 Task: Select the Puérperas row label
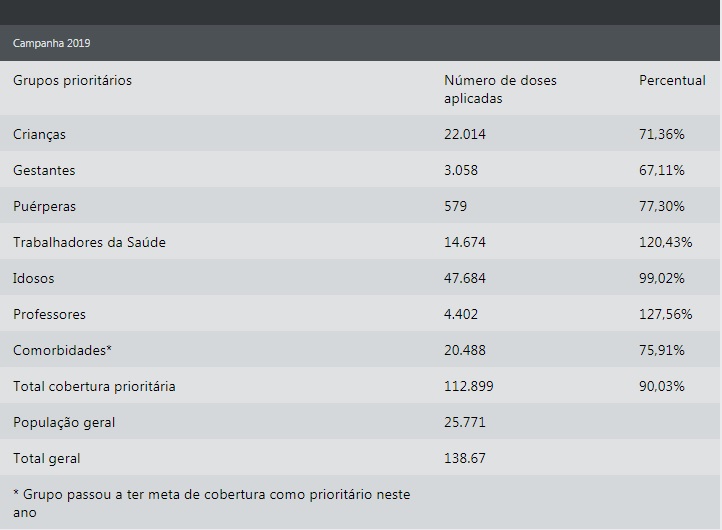click(x=44, y=206)
